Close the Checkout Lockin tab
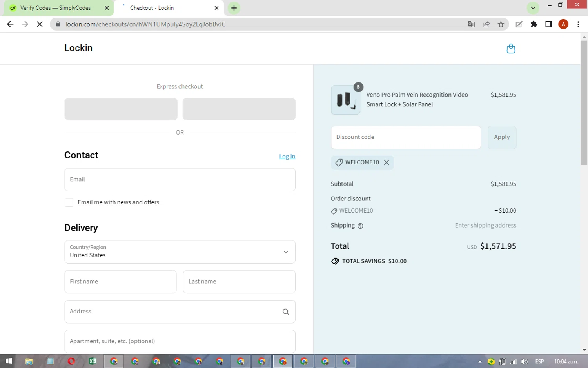 216,8
